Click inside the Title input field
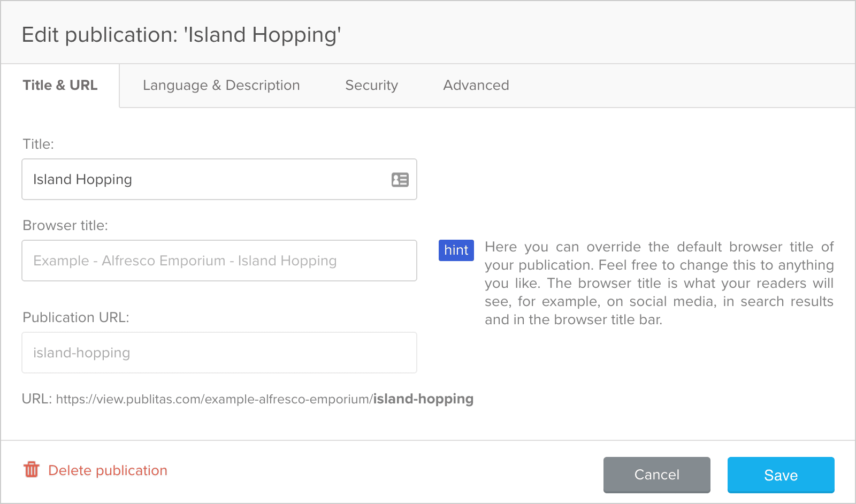 (x=214, y=180)
